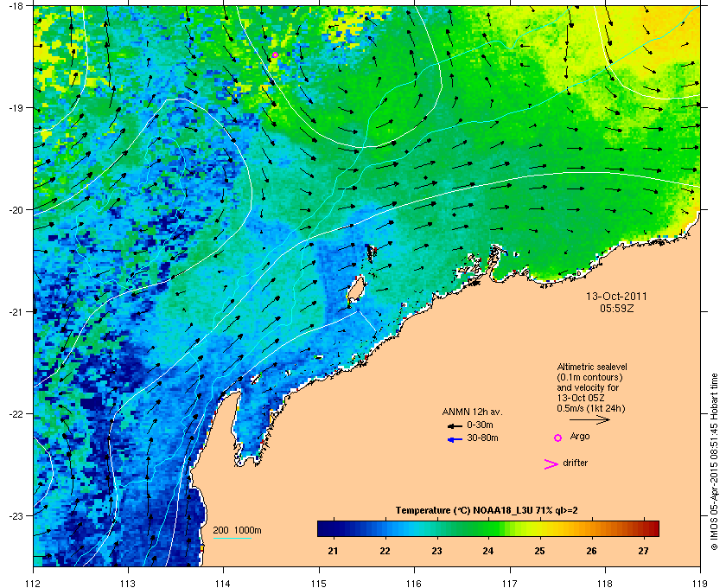Viewport: 726px width, 588px height.
Task: Click the longitude axis label 113
Action: [x=128, y=583]
